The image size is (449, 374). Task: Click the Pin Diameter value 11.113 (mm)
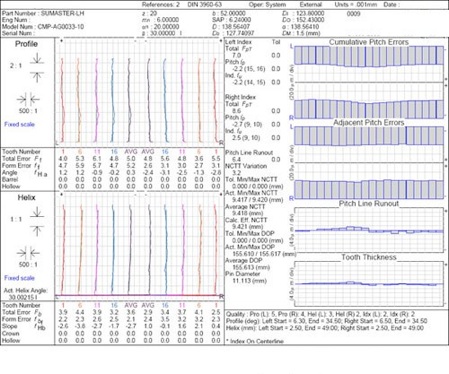click(x=249, y=281)
